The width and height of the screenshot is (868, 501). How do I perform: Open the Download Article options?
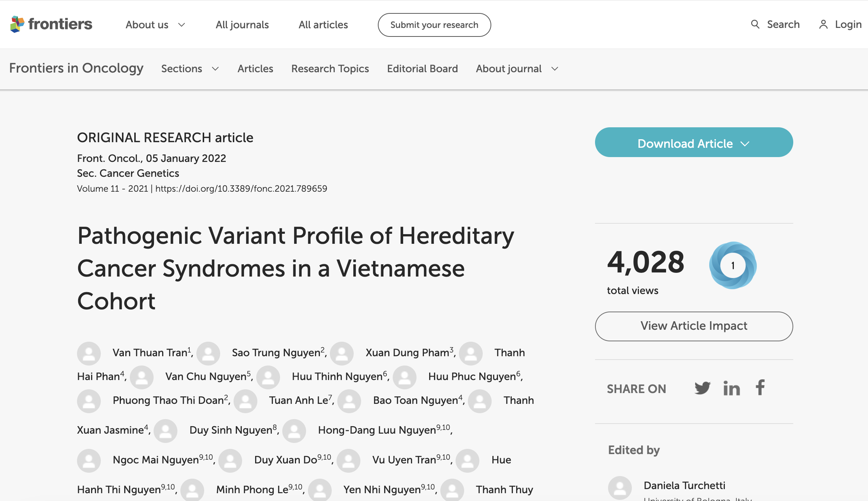point(694,143)
